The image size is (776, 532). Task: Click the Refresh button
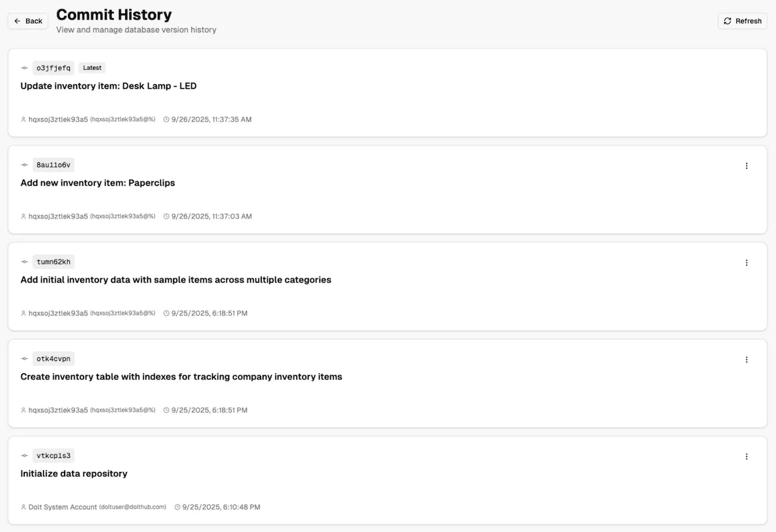pyautogui.click(x=742, y=21)
